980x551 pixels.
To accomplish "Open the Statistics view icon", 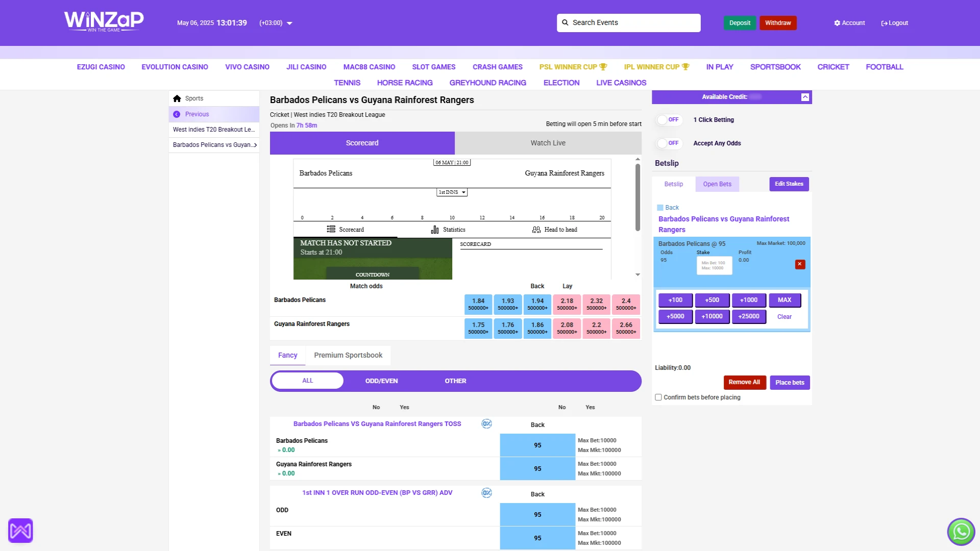I will (434, 229).
